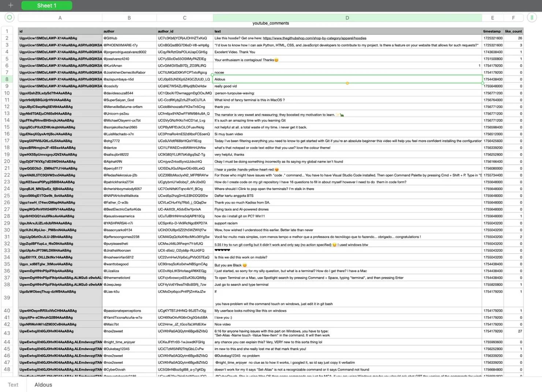Select like_count cell showing 27
Viewport: 542px width, 392px height.
513,333
